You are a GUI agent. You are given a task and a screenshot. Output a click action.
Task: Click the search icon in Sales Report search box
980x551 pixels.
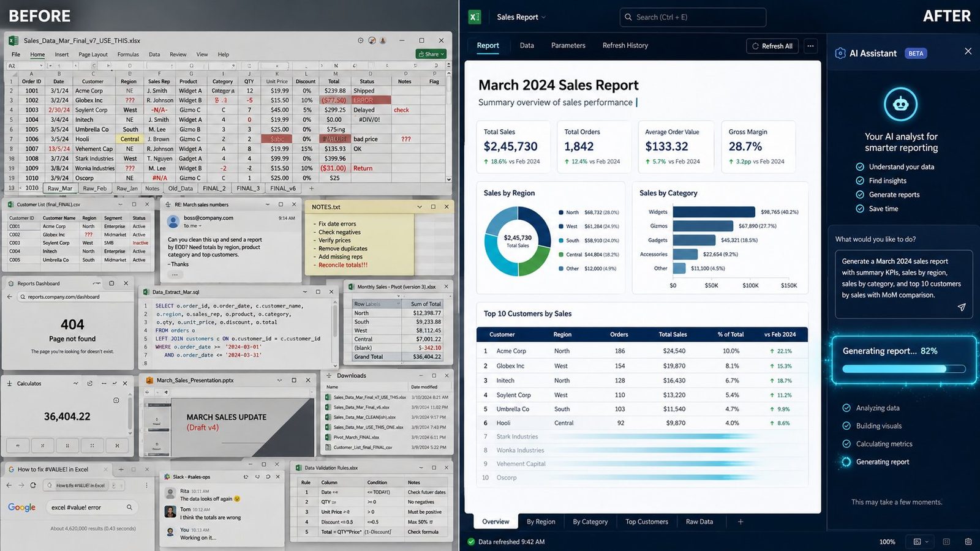[628, 17]
